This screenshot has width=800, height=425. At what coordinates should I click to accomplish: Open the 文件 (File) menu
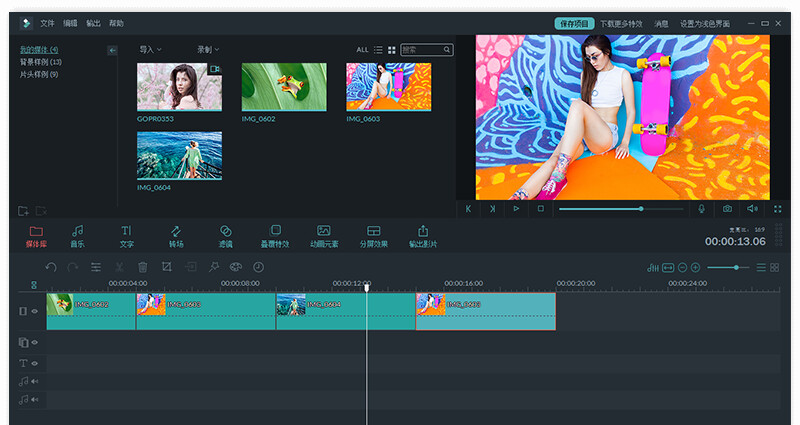coord(47,23)
